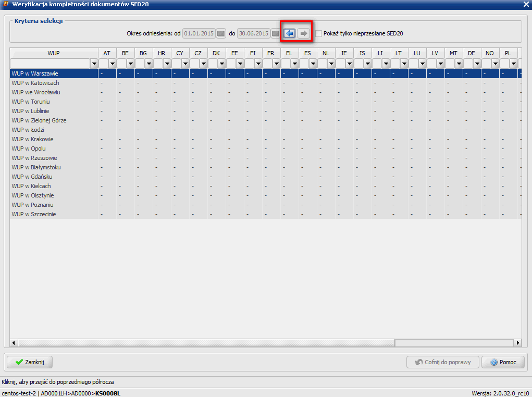This screenshot has width=532, height=397.
Task: Select the row WUP w Warszawie
Action: [x=266, y=73]
